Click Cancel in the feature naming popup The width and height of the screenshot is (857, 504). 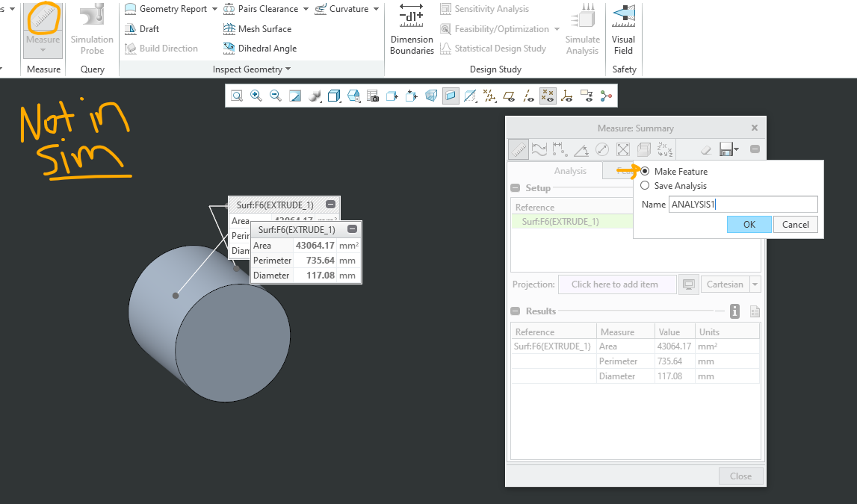pyautogui.click(x=795, y=224)
